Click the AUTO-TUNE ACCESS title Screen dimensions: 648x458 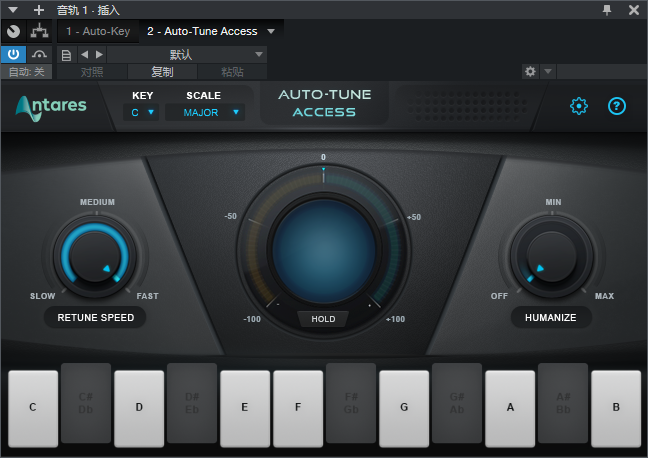pyautogui.click(x=324, y=103)
